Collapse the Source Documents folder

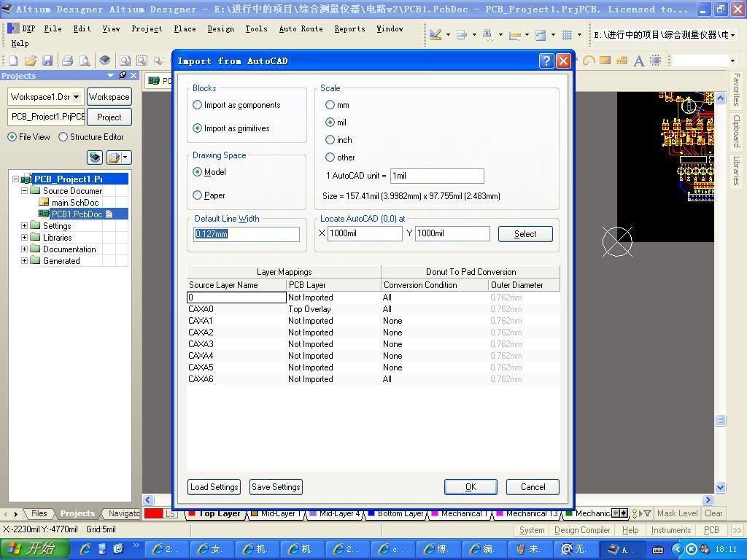pyautogui.click(x=24, y=190)
